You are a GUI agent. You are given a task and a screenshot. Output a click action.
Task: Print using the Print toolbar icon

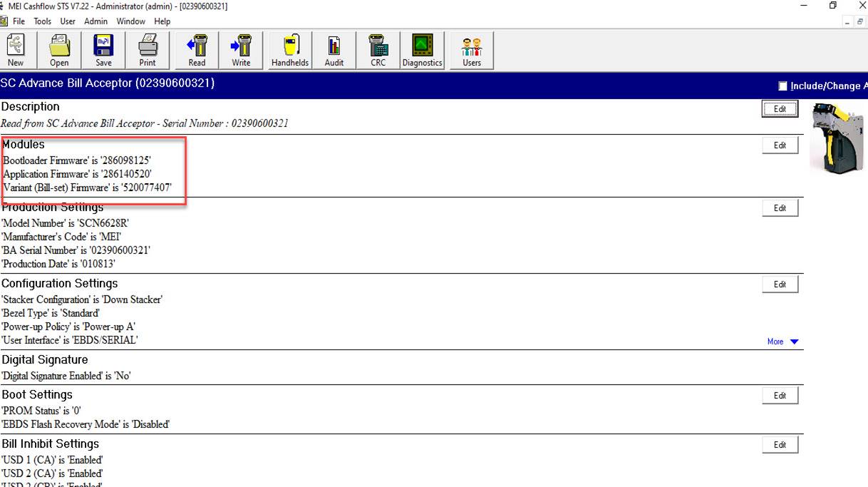coord(148,51)
